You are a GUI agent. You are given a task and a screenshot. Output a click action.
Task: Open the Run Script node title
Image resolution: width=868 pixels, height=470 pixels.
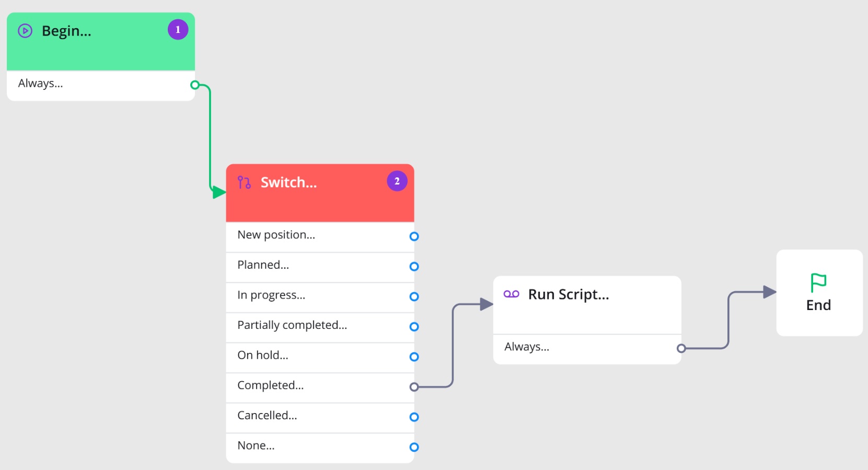(x=569, y=294)
